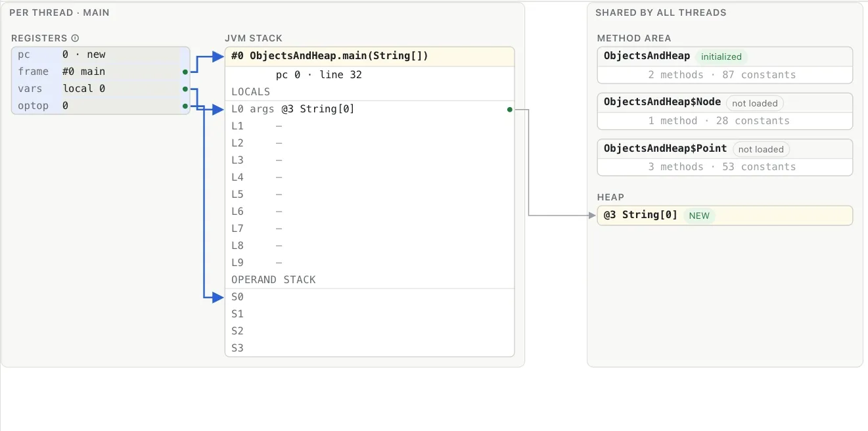The height and width of the screenshot is (431, 868).
Task: Select the vars register row
Action: [101, 89]
